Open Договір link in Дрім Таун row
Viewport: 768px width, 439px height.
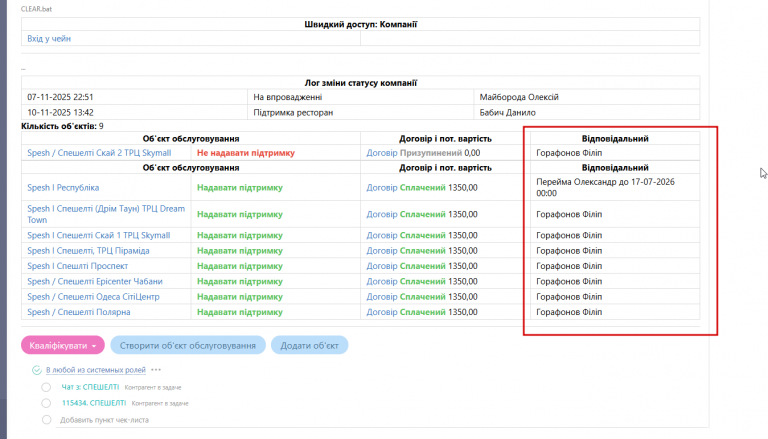382,214
